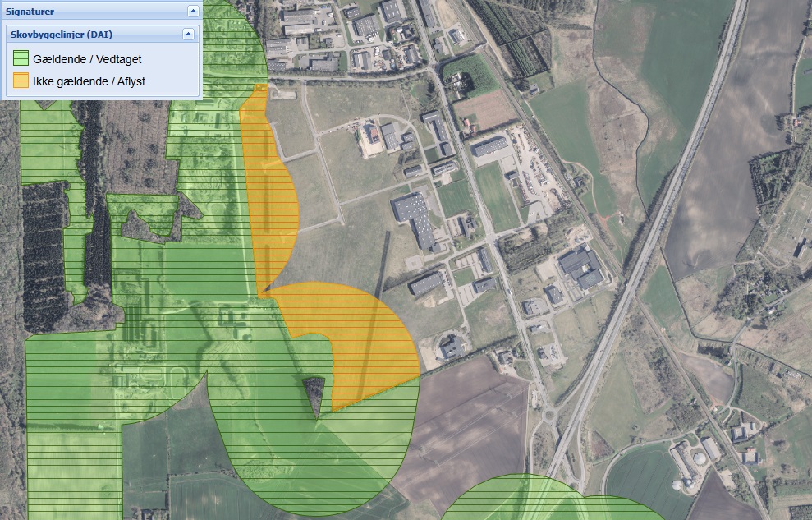The image size is (812, 520).
Task: Click the green Gældende legend swatch
Action: tap(21, 59)
